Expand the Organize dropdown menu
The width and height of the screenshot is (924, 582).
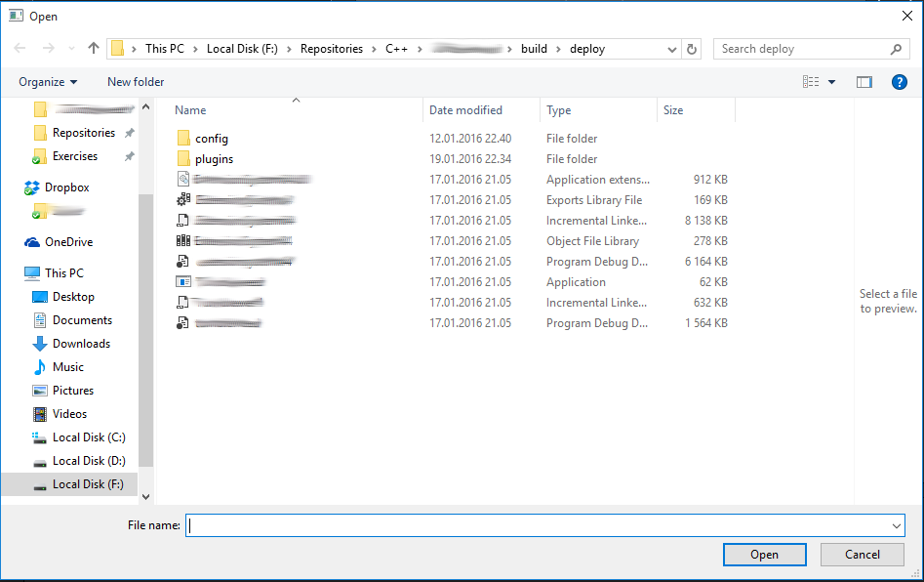[x=48, y=82]
